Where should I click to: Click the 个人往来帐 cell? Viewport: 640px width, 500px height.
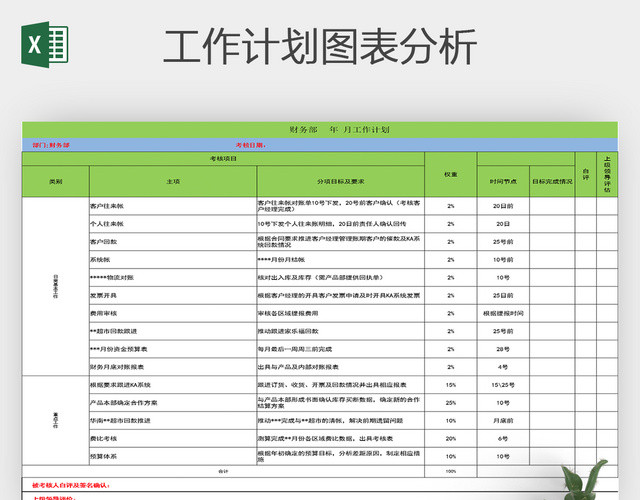tap(173, 224)
